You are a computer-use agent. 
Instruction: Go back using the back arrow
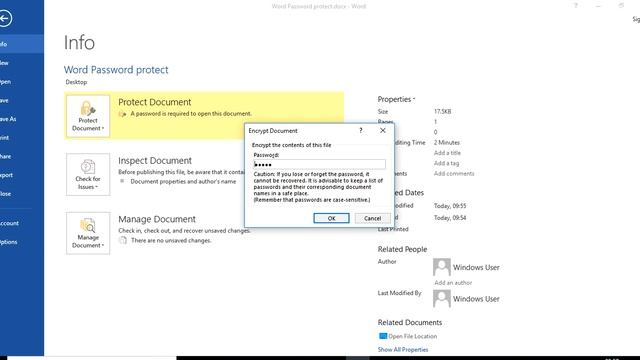[5, 18]
